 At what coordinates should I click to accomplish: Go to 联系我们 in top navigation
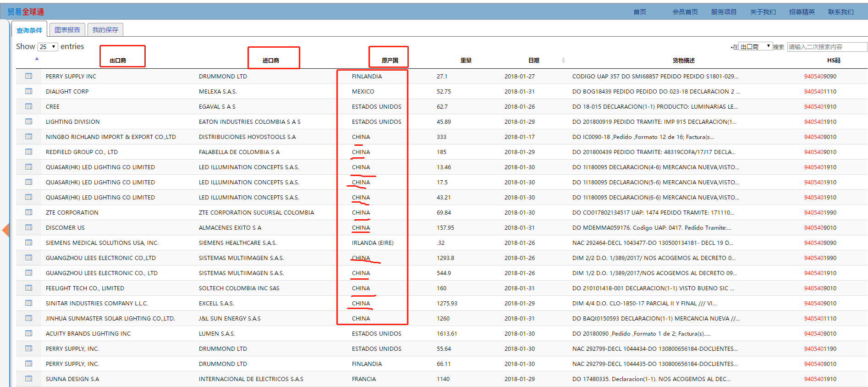tap(841, 12)
